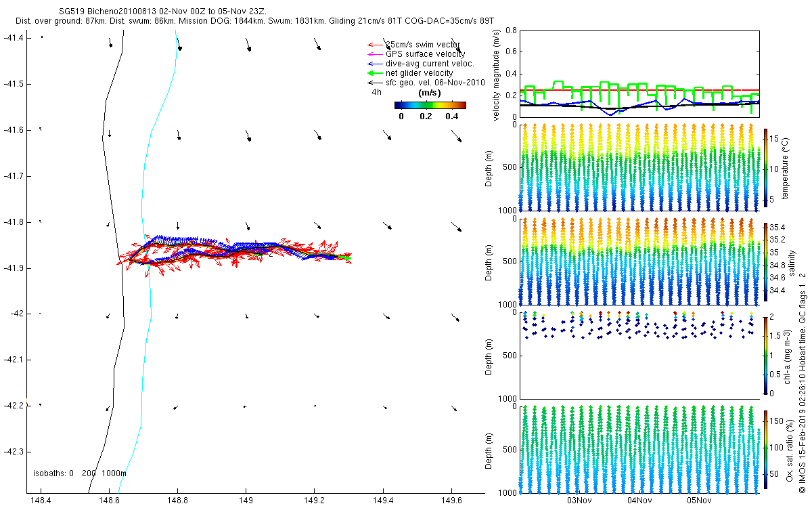This screenshot has height=508, width=812.
Task: Click the '4h' label under legend
Action: pos(376,92)
